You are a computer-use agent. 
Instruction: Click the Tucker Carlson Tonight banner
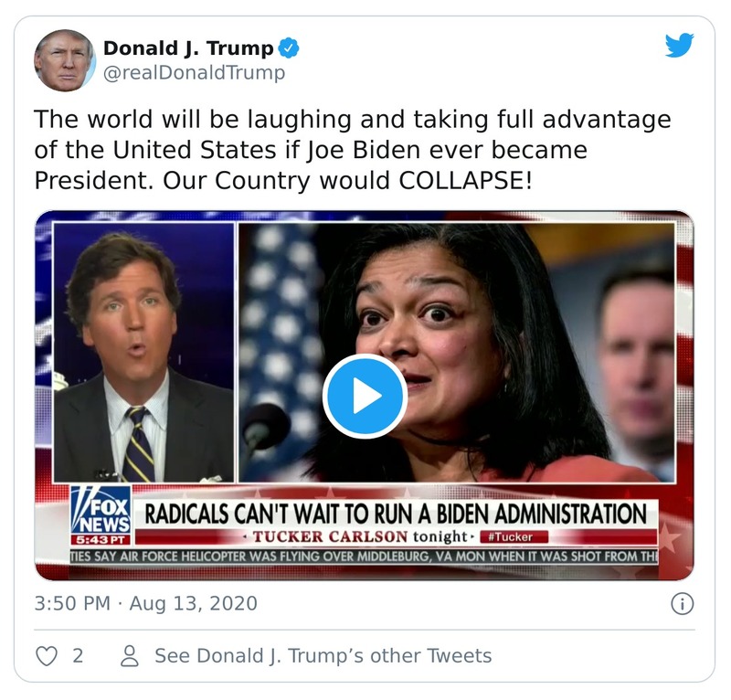pos(384,538)
